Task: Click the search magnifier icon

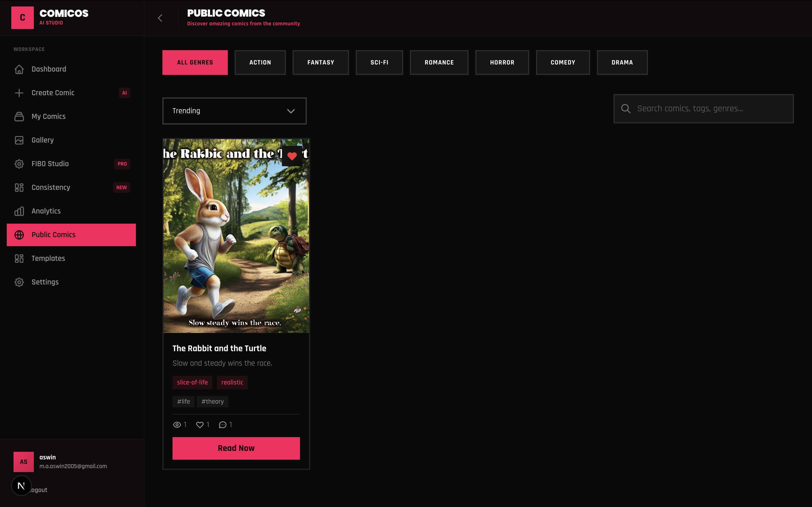Action: click(x=626, y=109)
